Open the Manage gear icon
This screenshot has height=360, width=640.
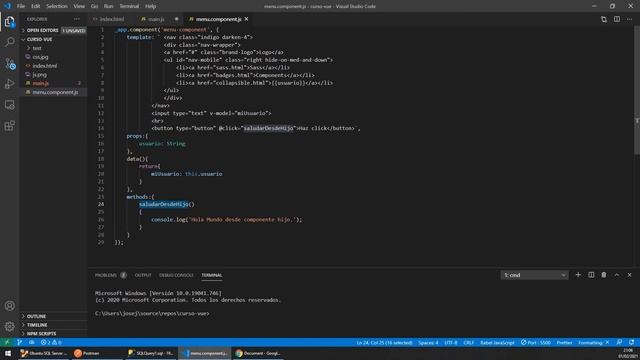click(9, 326)
